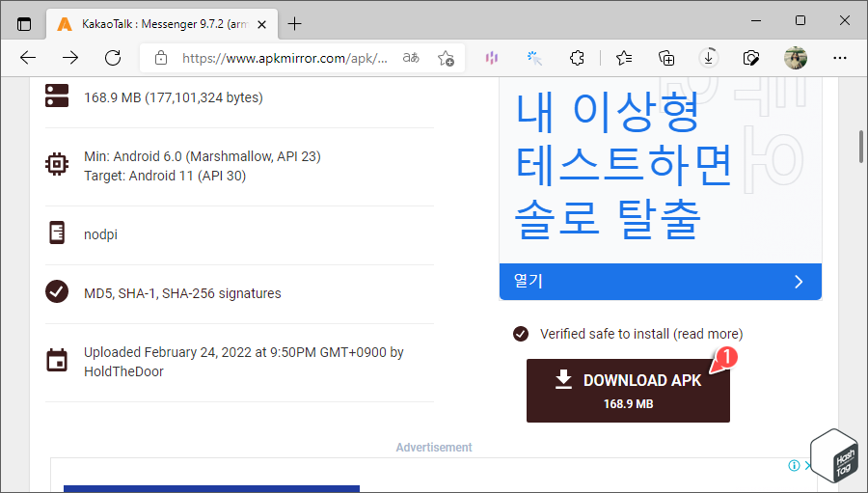This screenshot has width=868, height=493.
Task: Open the translate page icon
Action: point(411,58)
